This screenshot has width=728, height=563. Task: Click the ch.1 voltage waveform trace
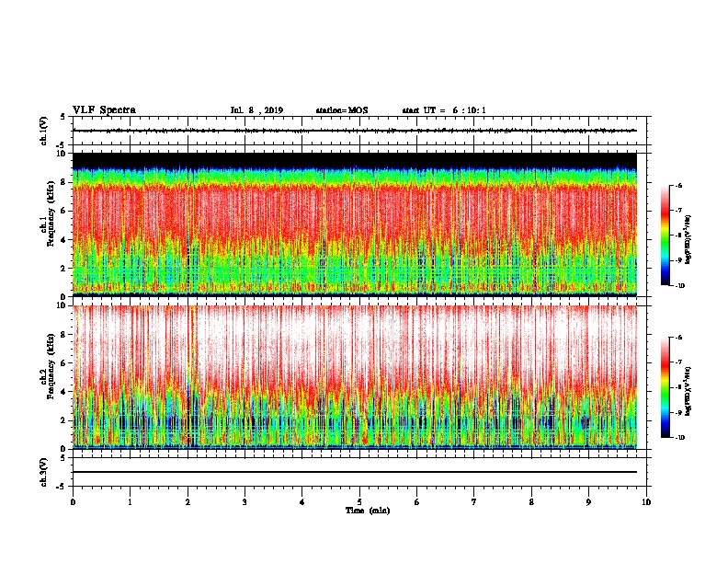point(355,131)
